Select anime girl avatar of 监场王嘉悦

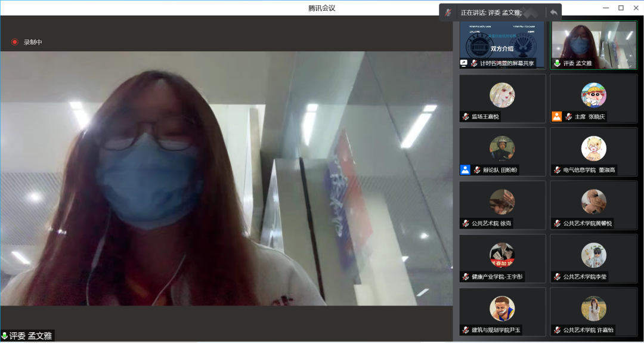[502, 95]
